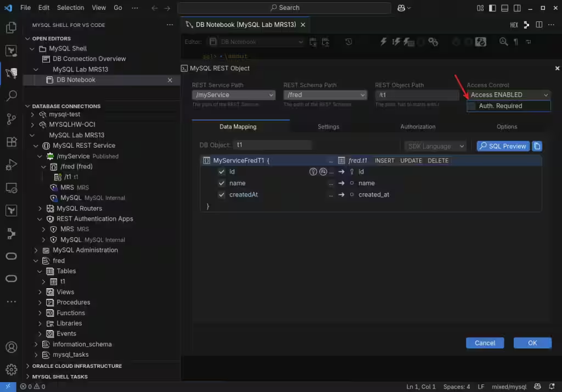The height and width of the screenshot is (392, 562).
Task: Click the Cancel button
Action: pyautogui.click(x=485, y=343)
